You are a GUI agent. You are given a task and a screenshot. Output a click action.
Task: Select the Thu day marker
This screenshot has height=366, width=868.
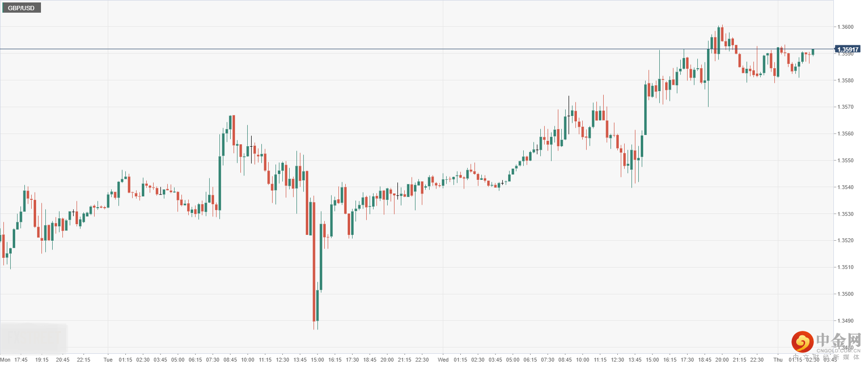[x=778, y=360]
